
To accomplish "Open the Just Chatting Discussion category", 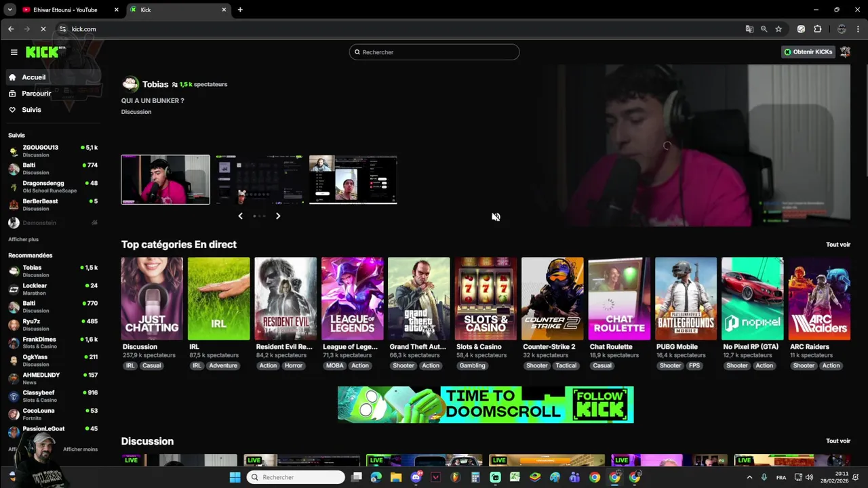I will tap(152, 298).
